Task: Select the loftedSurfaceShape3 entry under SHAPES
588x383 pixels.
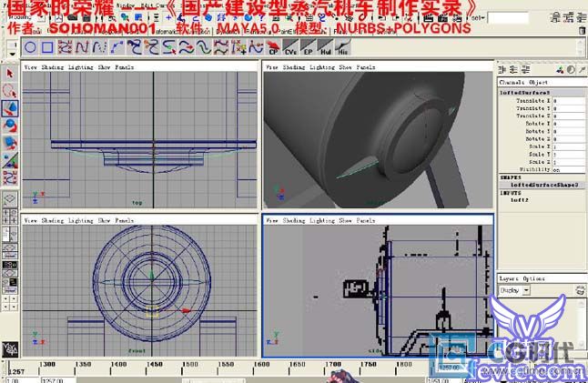Action: 543,185
